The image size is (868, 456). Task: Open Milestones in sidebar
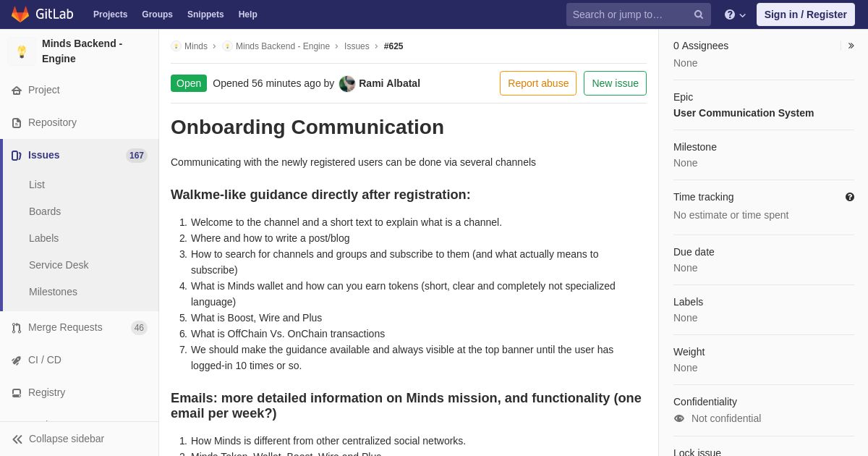(x=53, y=292)
